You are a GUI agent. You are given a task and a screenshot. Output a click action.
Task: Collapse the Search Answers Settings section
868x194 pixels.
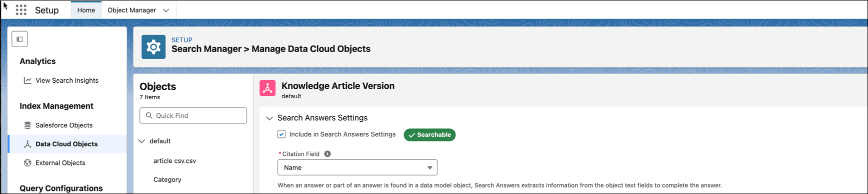pyautogui.click(x=269, y=118)
